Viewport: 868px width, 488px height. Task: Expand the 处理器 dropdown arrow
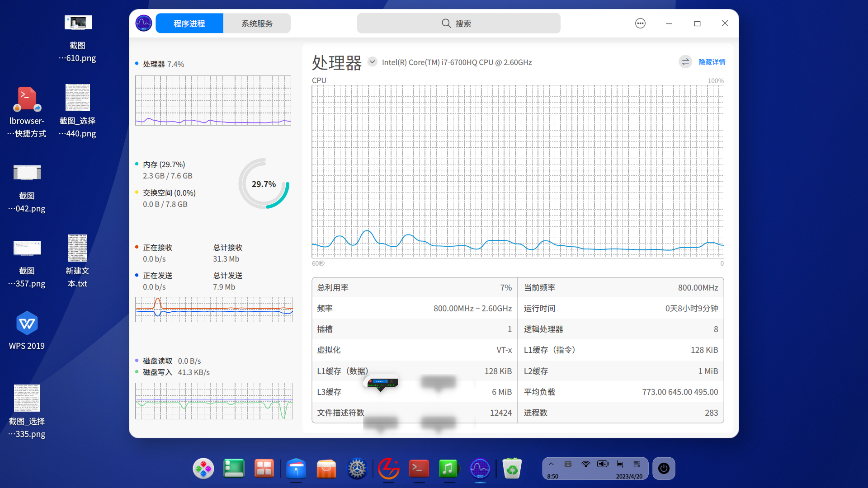tap(372, 62)
